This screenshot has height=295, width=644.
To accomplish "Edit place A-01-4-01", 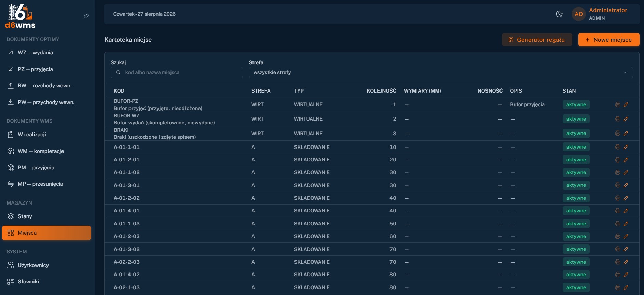I will point(626,211).
